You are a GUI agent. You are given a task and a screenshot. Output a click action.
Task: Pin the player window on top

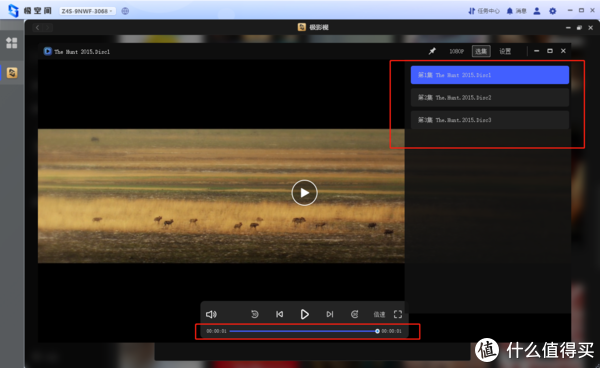[x=432, y=51]
